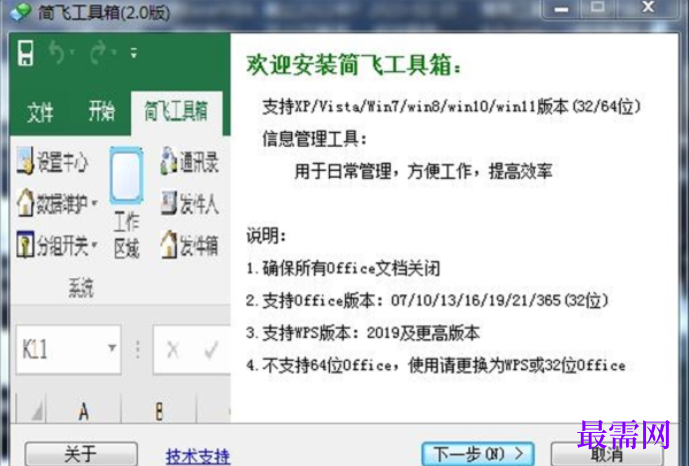The height and width of the screenshot is (466, 689).
Task: Open the 关于 about dialog
Action: tap(81, 454)
